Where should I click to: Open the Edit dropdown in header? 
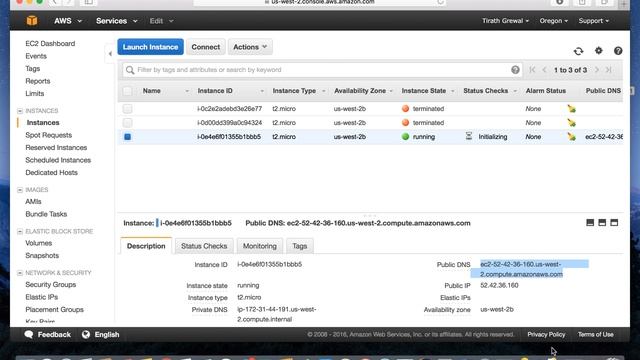[x=161, y=21]
